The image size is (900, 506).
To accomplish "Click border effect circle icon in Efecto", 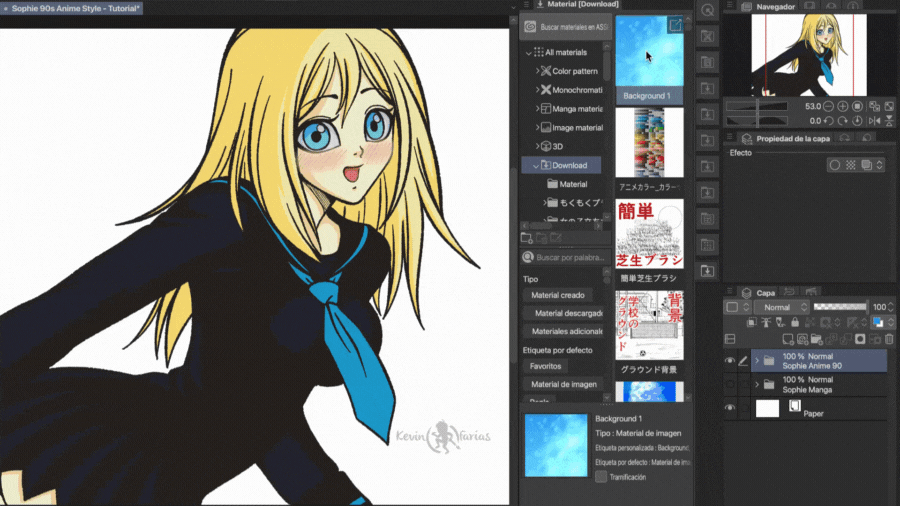I will point(835,165).
